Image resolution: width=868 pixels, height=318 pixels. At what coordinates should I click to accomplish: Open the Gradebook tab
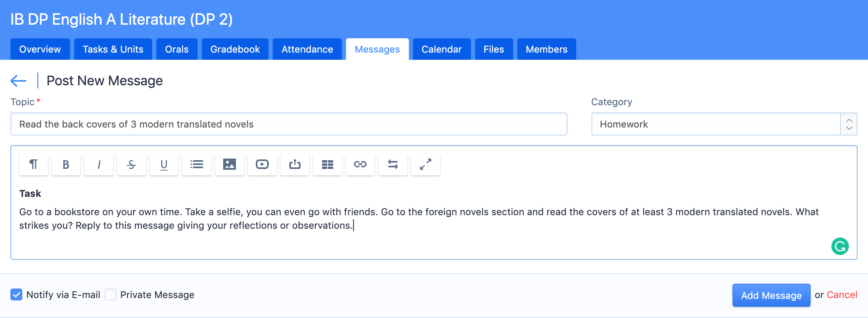[235, 49]
